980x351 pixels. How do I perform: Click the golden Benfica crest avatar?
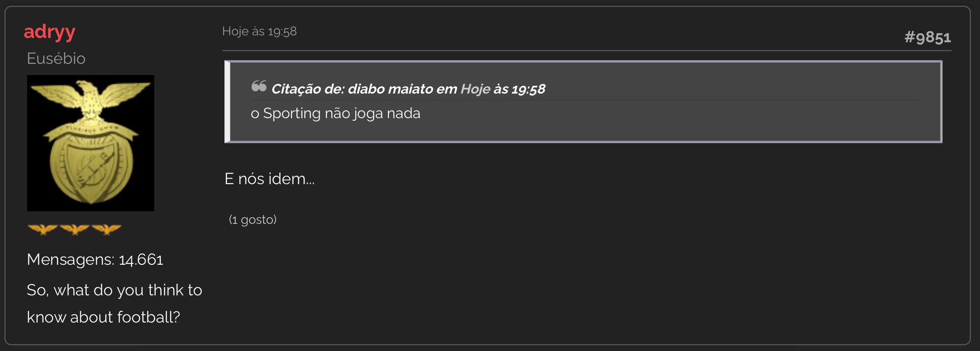pyautogui.click(x=90, y=143)
